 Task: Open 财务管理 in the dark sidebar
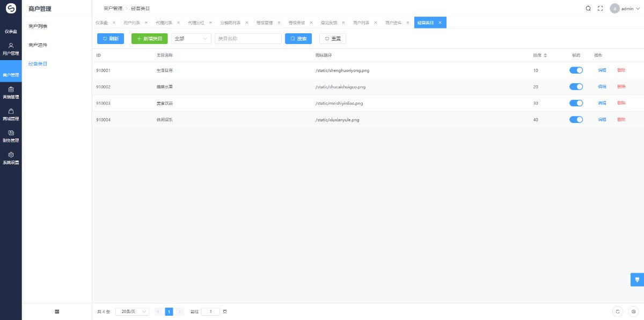click(x=11, y=136)
